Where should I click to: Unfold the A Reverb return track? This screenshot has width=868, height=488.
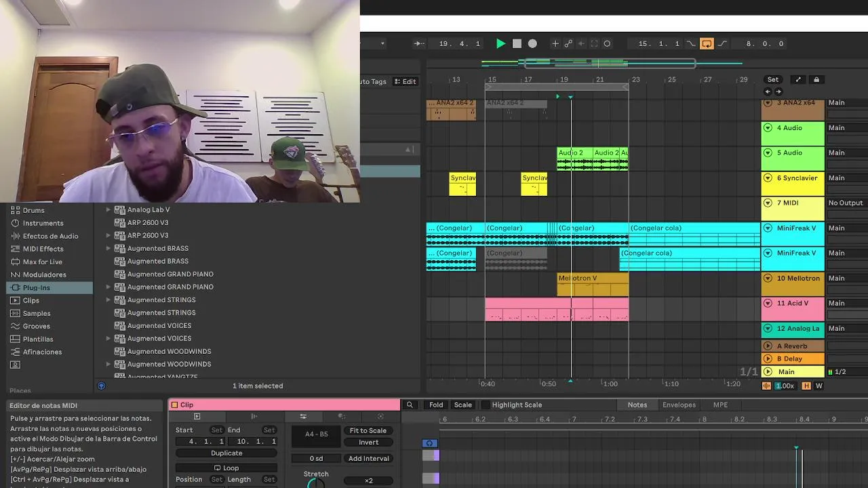pyautogui.click(x=768, y=346)
